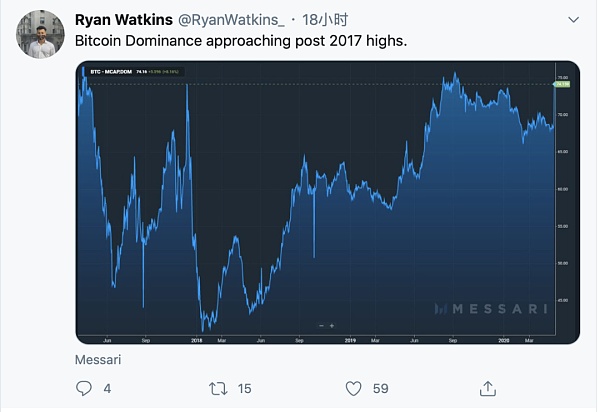The height and width of the screenshot is (412, 600).
Task: Click the 2019 label on time axis
Action: pos(351,340)
